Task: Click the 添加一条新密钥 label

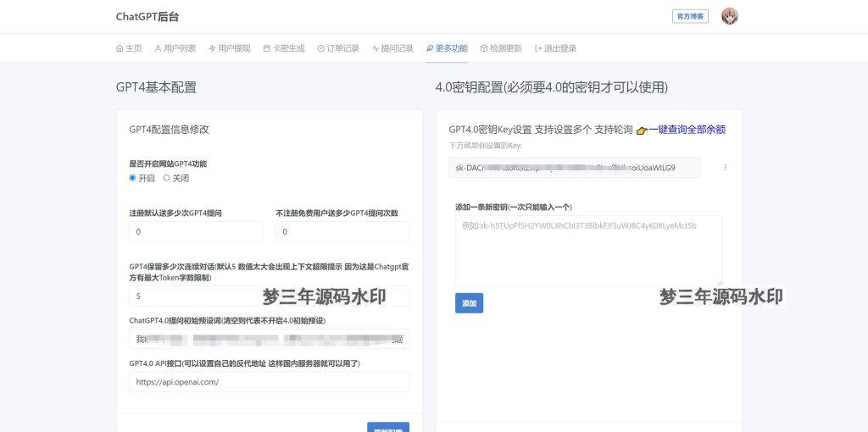Action: 514,207
